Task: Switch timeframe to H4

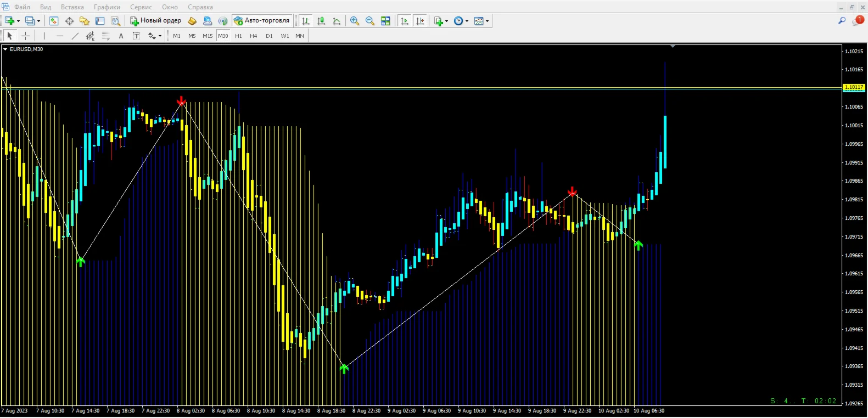Action: pyautogui.click(x=254, y=36)
